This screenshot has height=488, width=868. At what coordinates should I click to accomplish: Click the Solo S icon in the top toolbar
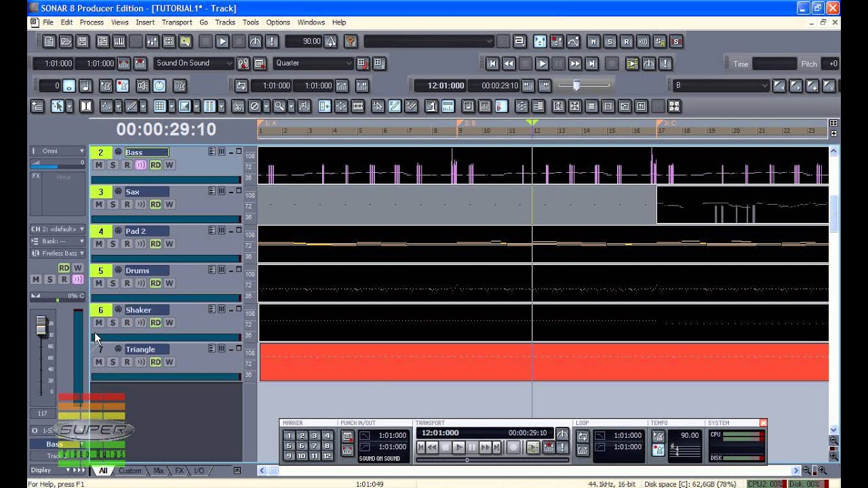pos(610,41)
